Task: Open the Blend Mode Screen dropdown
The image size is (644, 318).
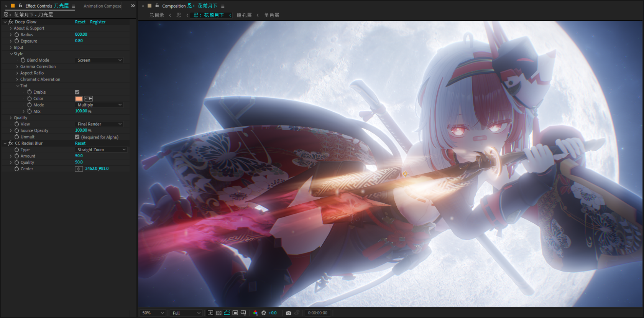Action: pyautogui.click(x=99, y=60)
